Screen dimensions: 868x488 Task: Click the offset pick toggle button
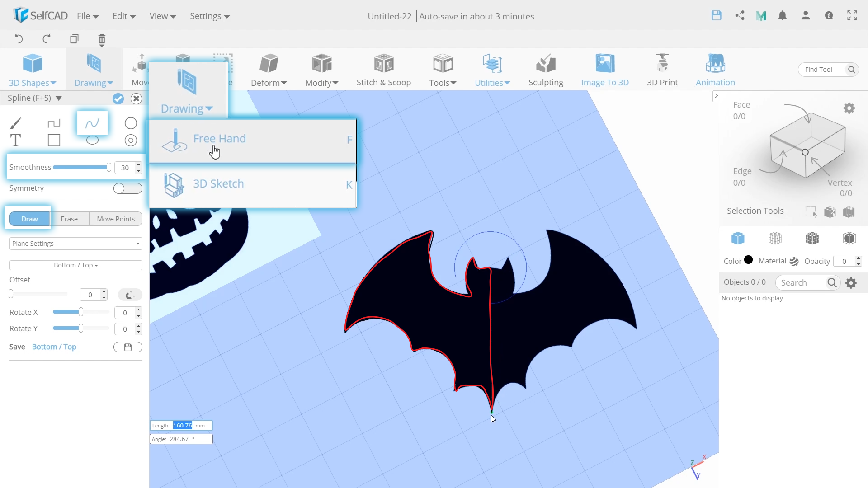(130, 295)
